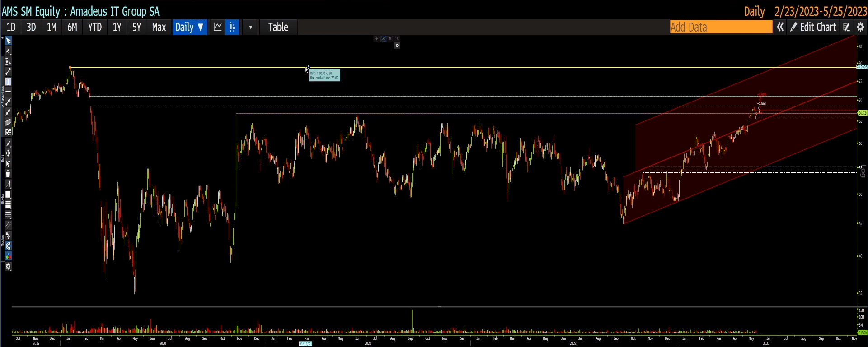Switch to line chart type
The width and height of the screenshot is (868, 347).
pyautogui.click(x=217, y=27)
